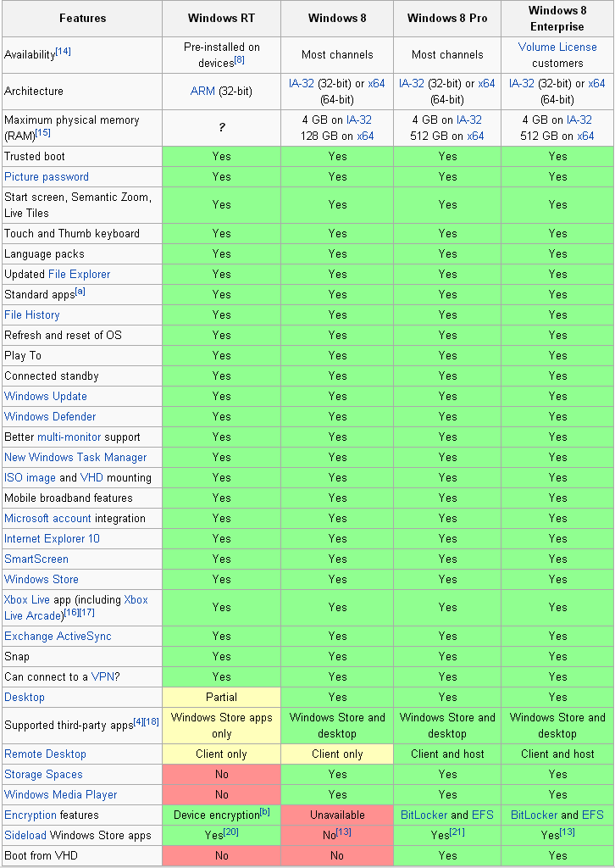Viewport: 615px width, 868px height.
Task: Open the Microsoft account link
Action: click(x=47, y=518)
